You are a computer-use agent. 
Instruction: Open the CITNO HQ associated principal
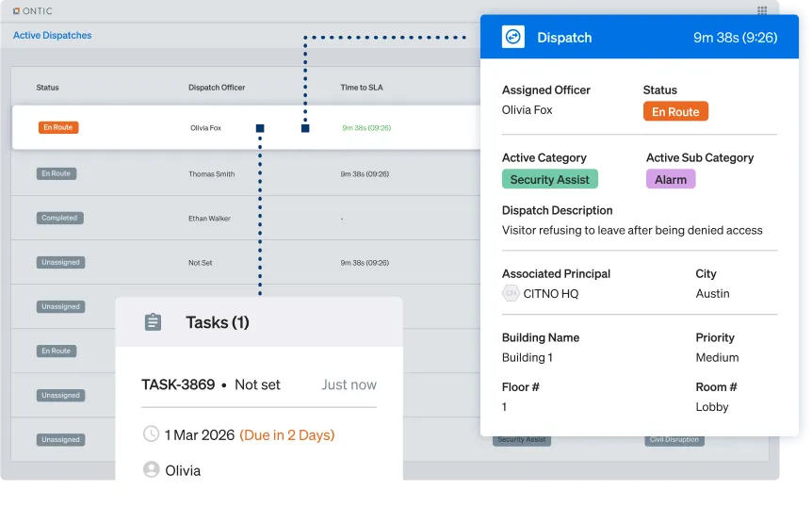coord(550,294)
